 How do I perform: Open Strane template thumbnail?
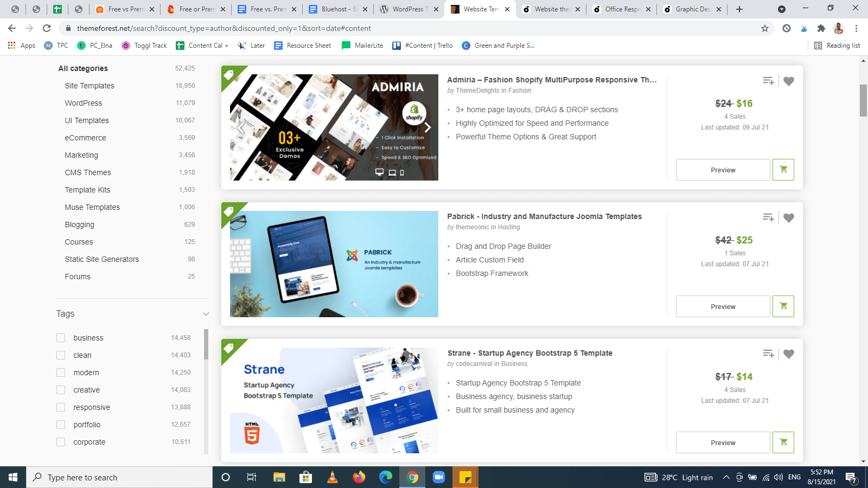pyautogui.click(x=334, y=400)
